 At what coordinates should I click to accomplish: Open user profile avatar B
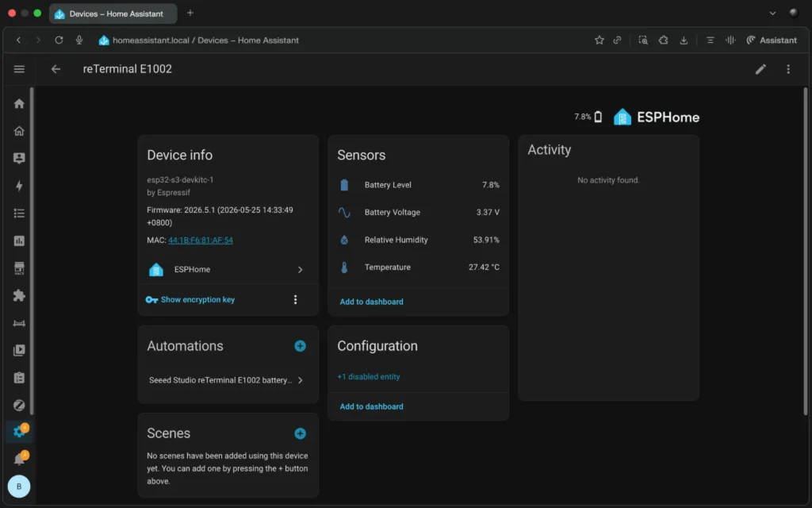tap(19, 487)
